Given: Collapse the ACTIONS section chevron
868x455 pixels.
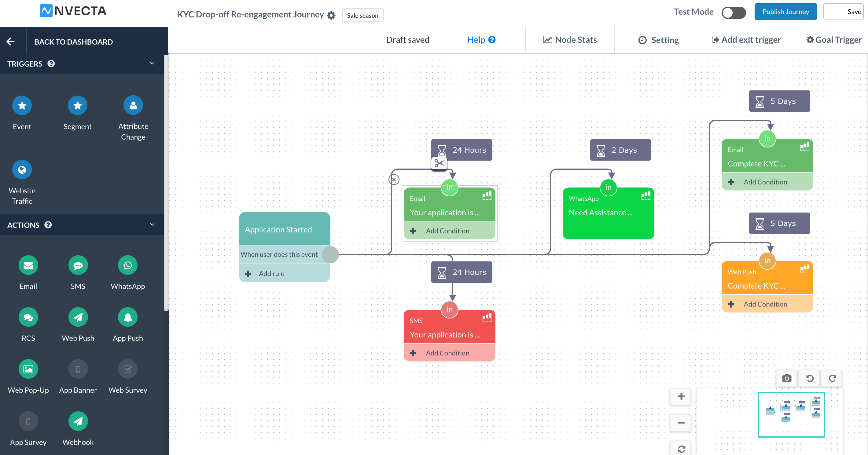Looking at the screenshot, I should pos(152,225).
